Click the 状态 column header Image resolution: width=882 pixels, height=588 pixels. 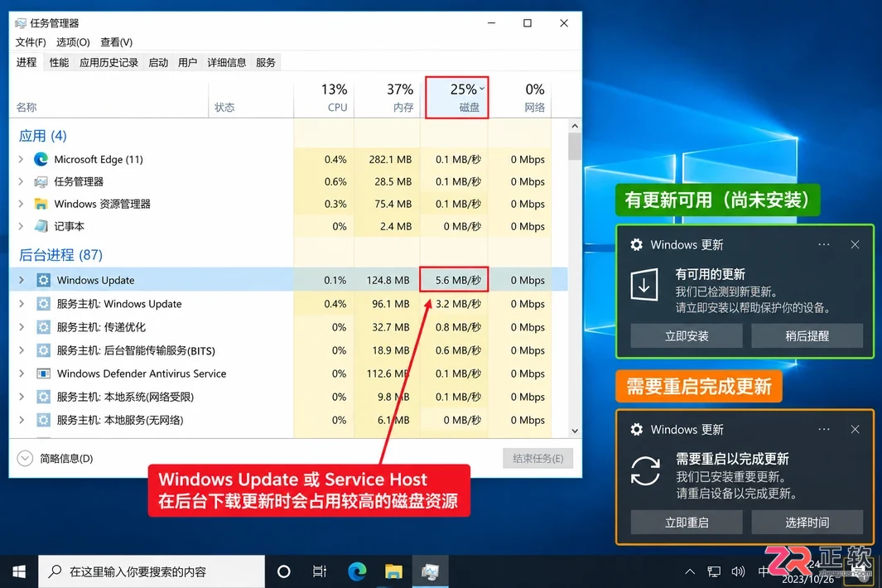(251, 107)
